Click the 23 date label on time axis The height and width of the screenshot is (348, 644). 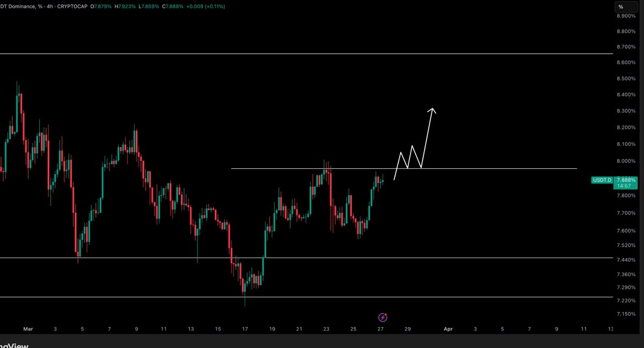[326, 329]
